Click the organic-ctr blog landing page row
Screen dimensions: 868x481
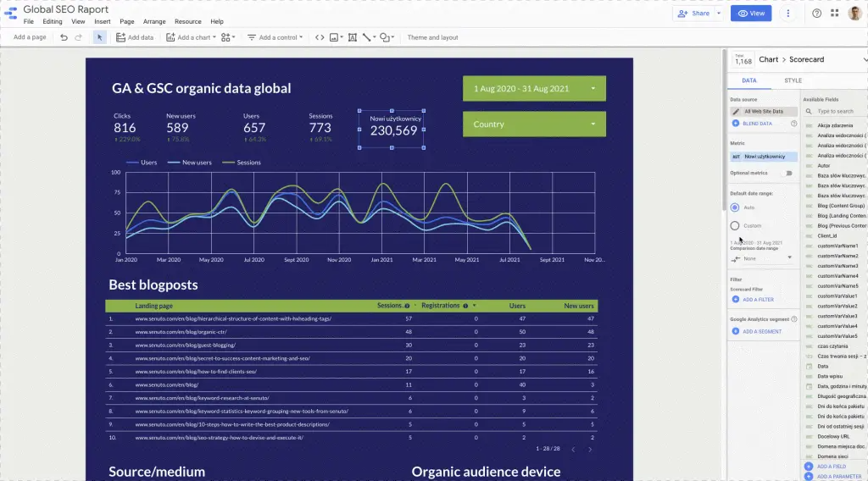pos(352,332)
